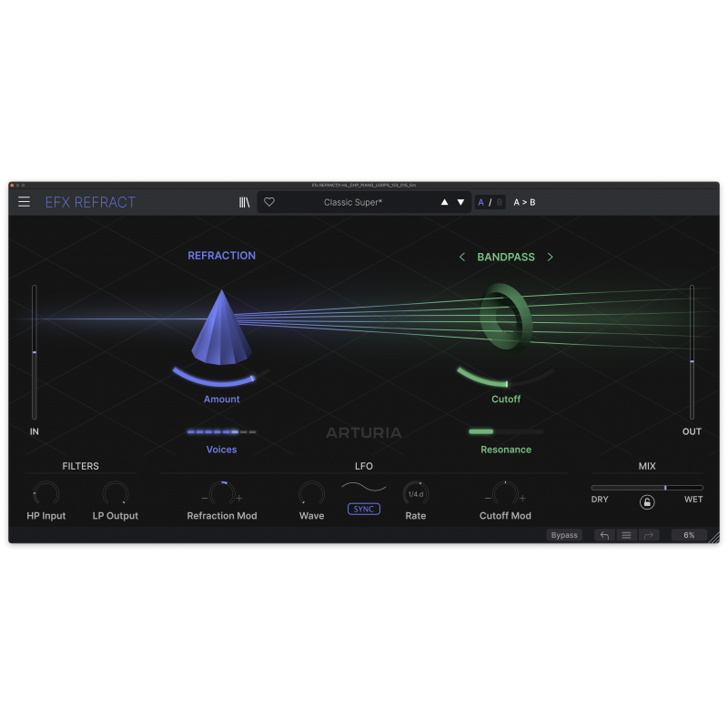Switch to previous filter type chevron
728x728 pixels.
point(462,257)
